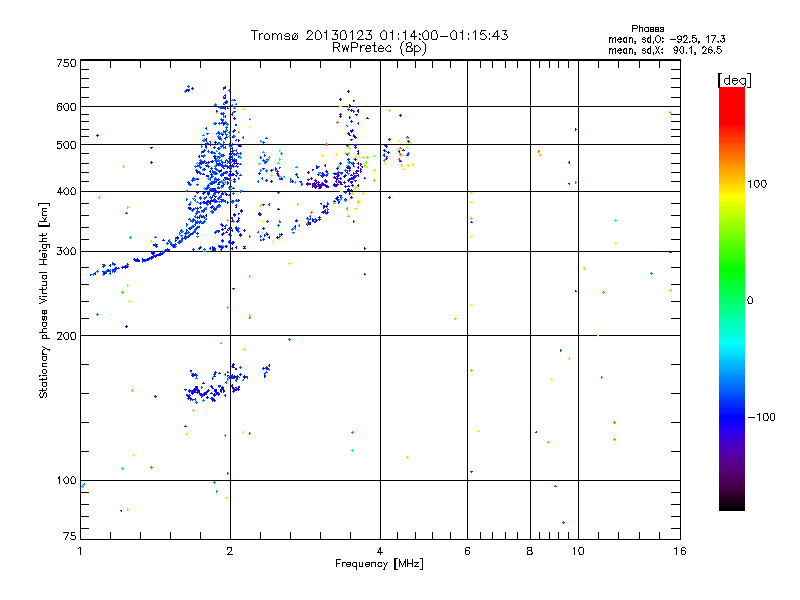Click the 'mean, sd,O: -92.5, 17.3' line
Viewport: 800px width, 600px height.
pos(666,39)
